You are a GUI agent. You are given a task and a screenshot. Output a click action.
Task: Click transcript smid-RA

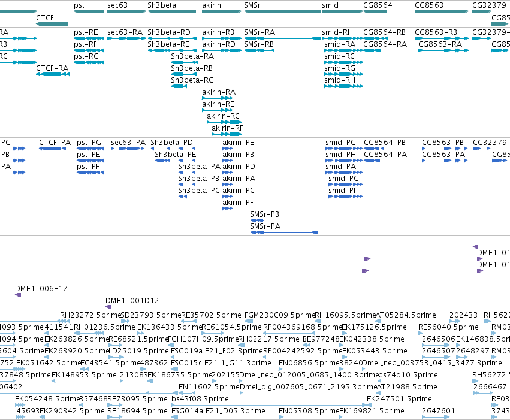[340, 44]
